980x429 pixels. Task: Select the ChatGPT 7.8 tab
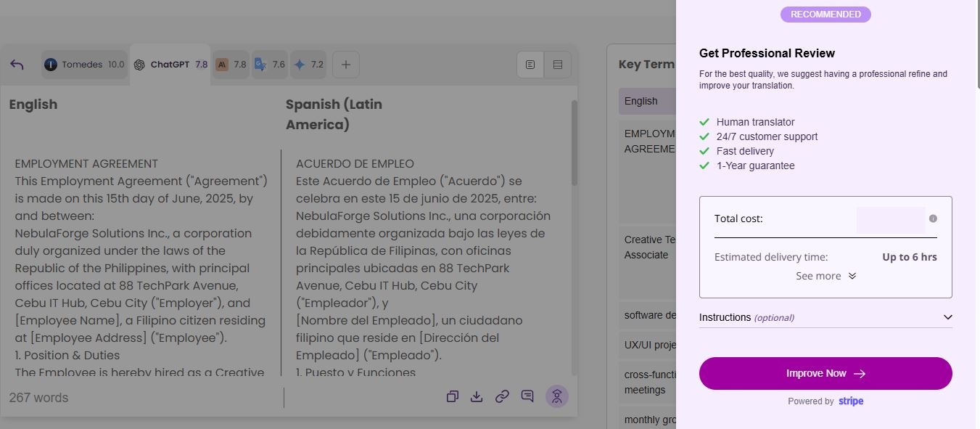pos(171,65)
